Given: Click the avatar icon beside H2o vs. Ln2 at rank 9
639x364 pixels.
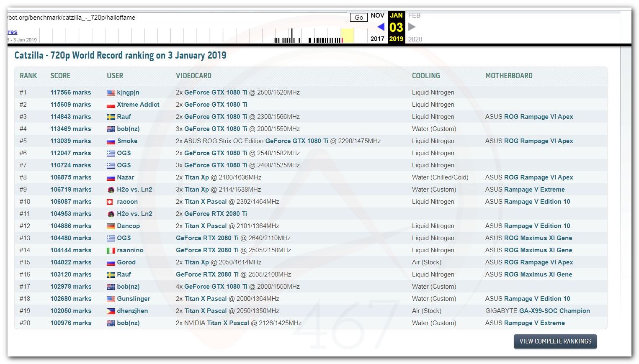Looking at the screenshot, I should (111, 190).
